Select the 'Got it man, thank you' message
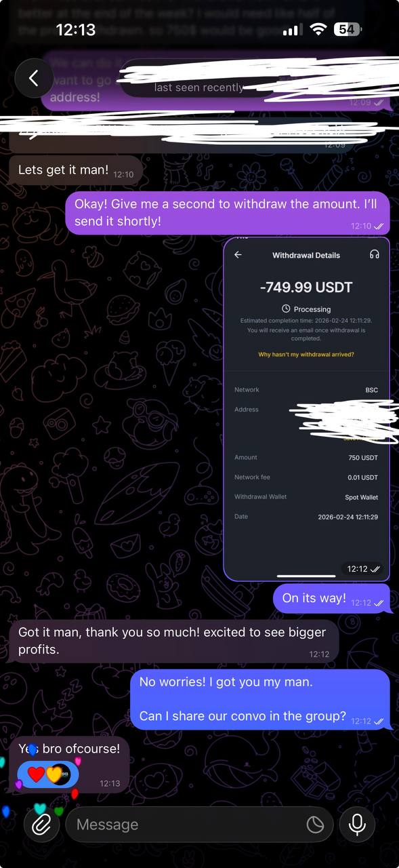Viewport: 399px width, 868px height. tap(173, 641)
